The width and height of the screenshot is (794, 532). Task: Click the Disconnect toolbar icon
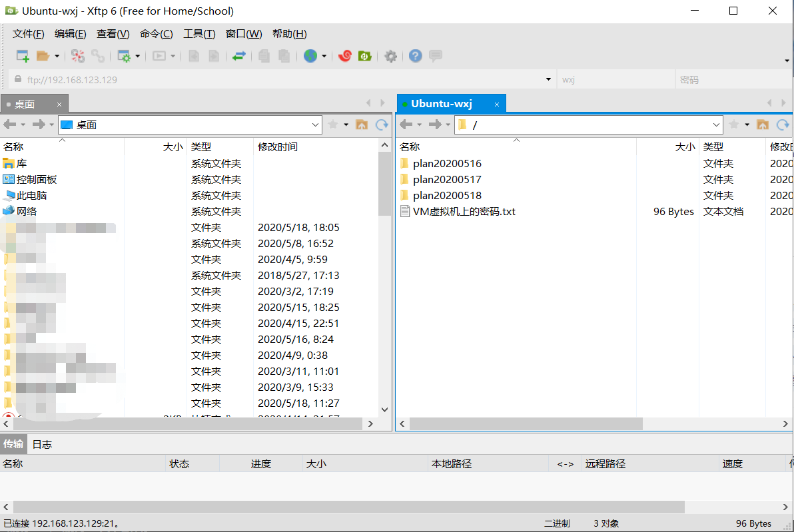(77, 56)
